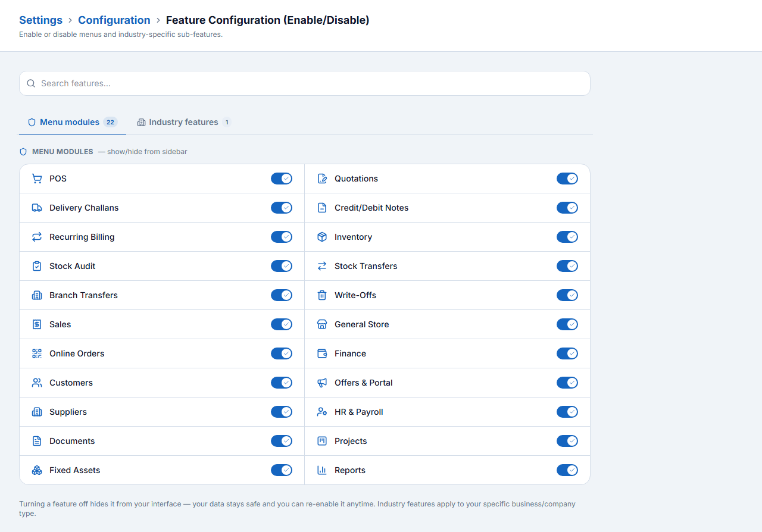The height and width of the screenshot is (532, 762).
Task: Click the Write-Offs trash icon
Action: click(322, 295)
